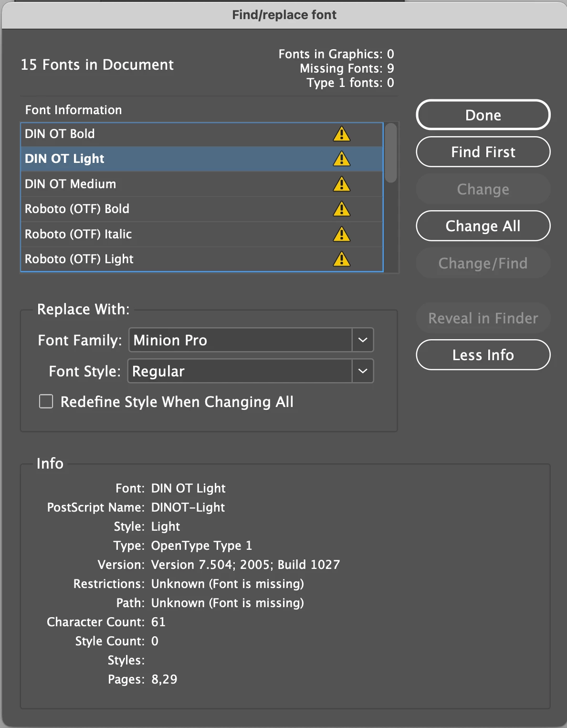Click the font list scrollbar thumb
Screen dimensions: 567x728
(391, 153)
